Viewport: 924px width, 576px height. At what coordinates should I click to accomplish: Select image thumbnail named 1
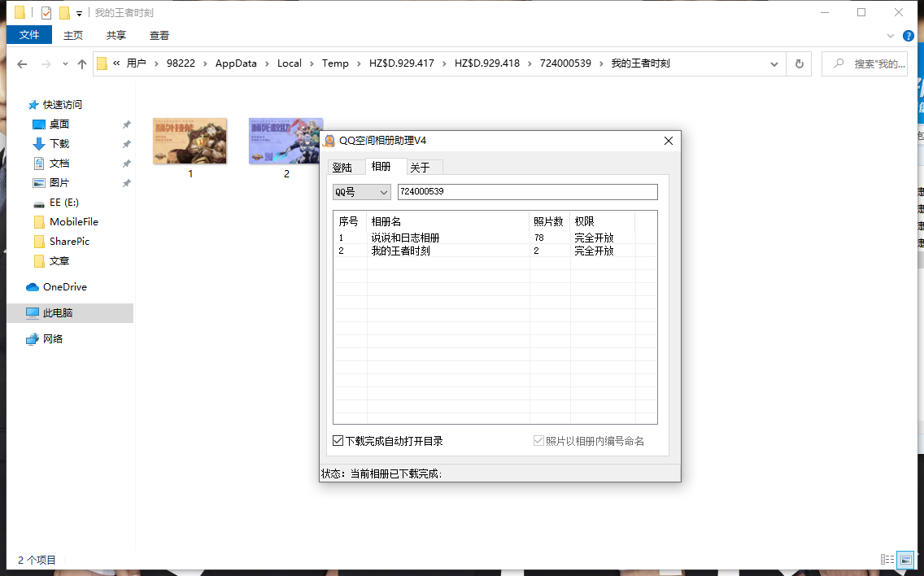tap(190, 141)
